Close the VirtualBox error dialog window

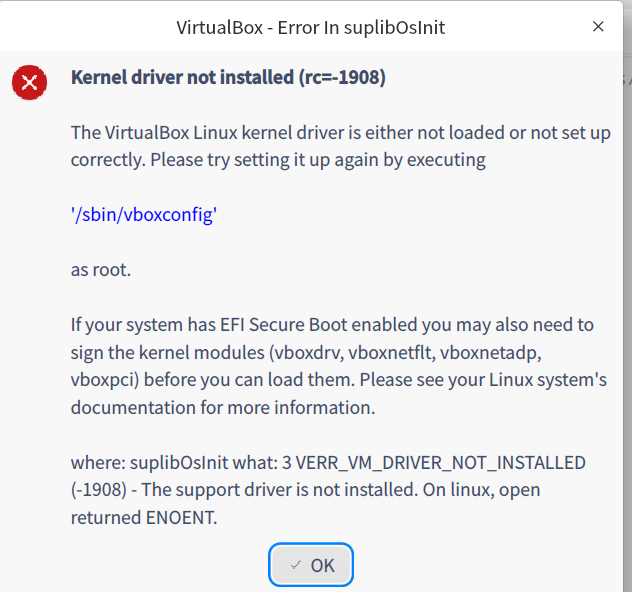point(598,26)
